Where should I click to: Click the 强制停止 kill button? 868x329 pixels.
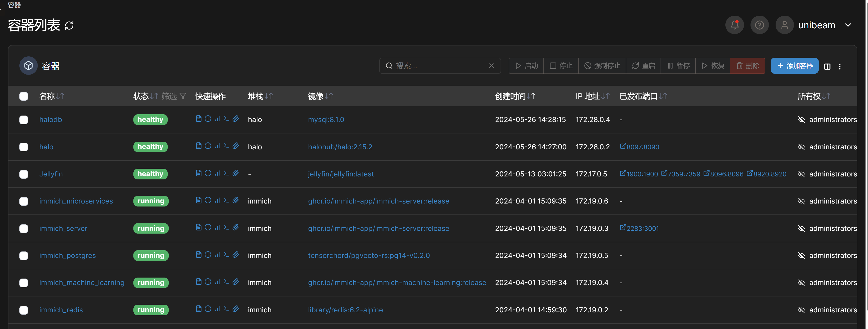[602, 66]
